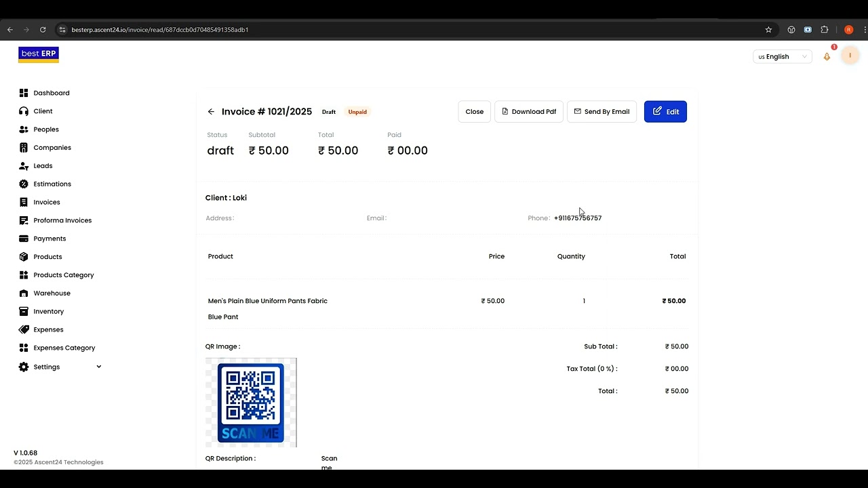Go to Invoices menu item
Screen dimensions: 868x488
click(47, 202)
